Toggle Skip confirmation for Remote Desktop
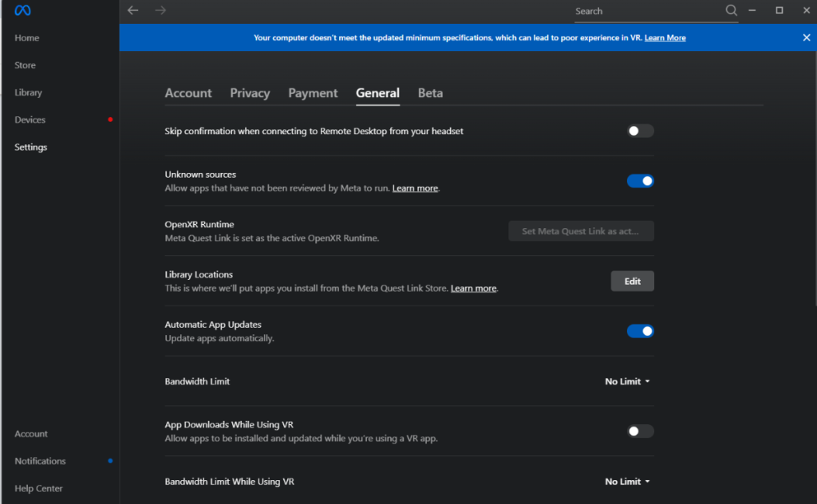 pos(640,132)
